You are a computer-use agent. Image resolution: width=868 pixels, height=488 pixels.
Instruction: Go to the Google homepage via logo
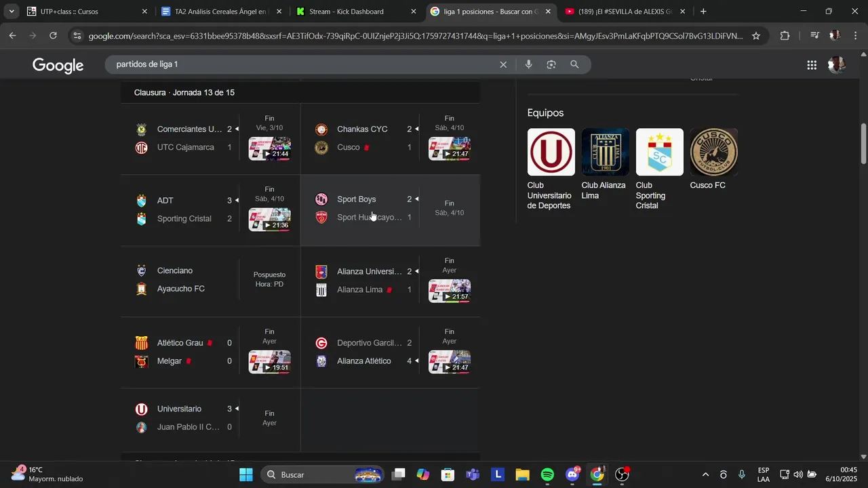point(58,65)
